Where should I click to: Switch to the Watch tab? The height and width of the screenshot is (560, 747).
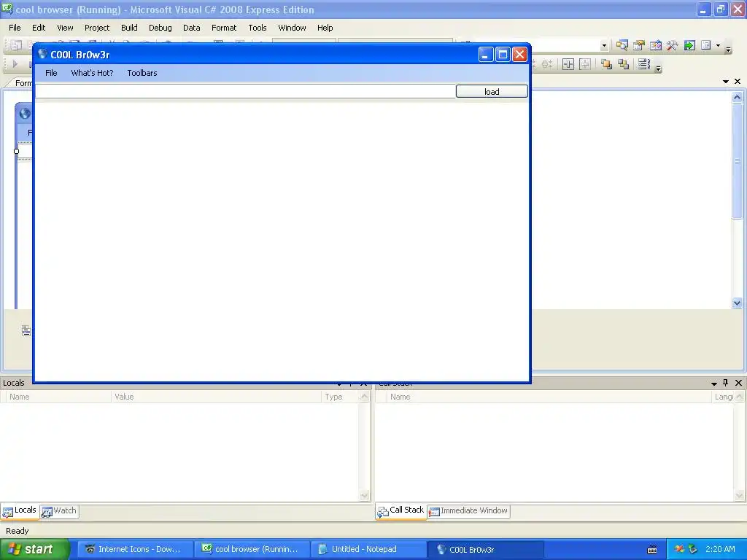click(x=59, y=511)
